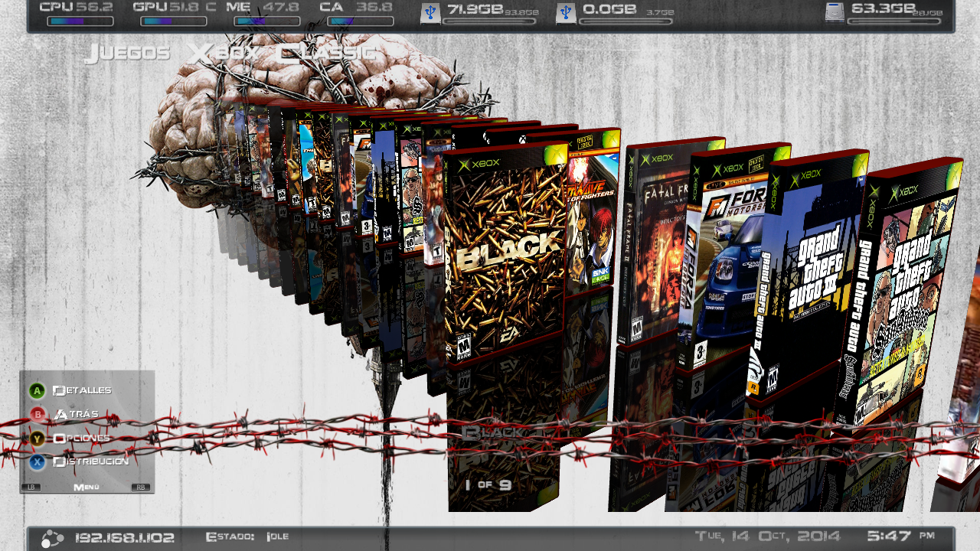
Task: Click the first USB drive icon
Action: pos(430,13)
